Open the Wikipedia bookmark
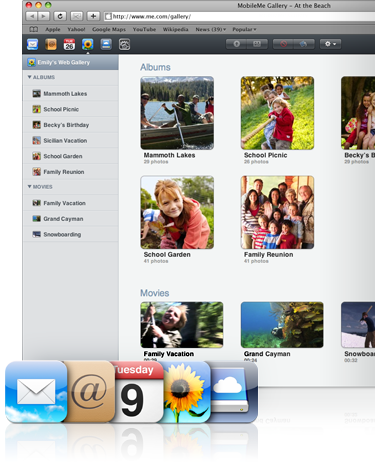375x471 pixels. pos(175,29)
